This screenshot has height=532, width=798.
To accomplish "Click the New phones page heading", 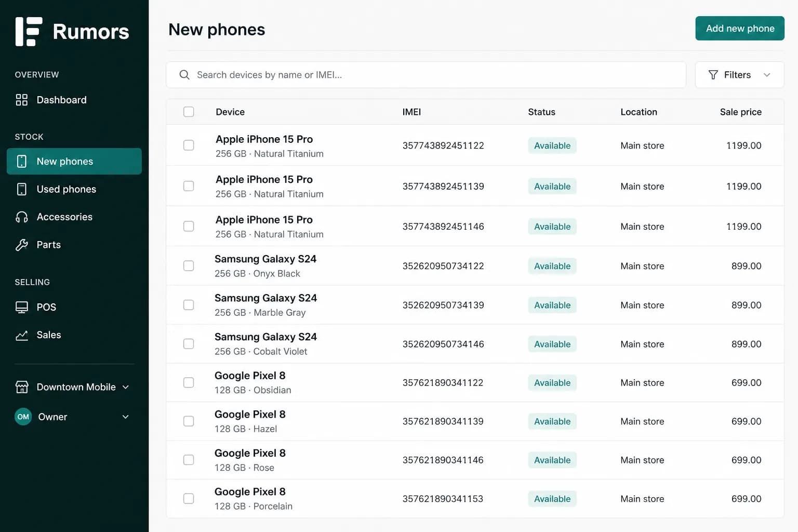I will pos(217,30).
